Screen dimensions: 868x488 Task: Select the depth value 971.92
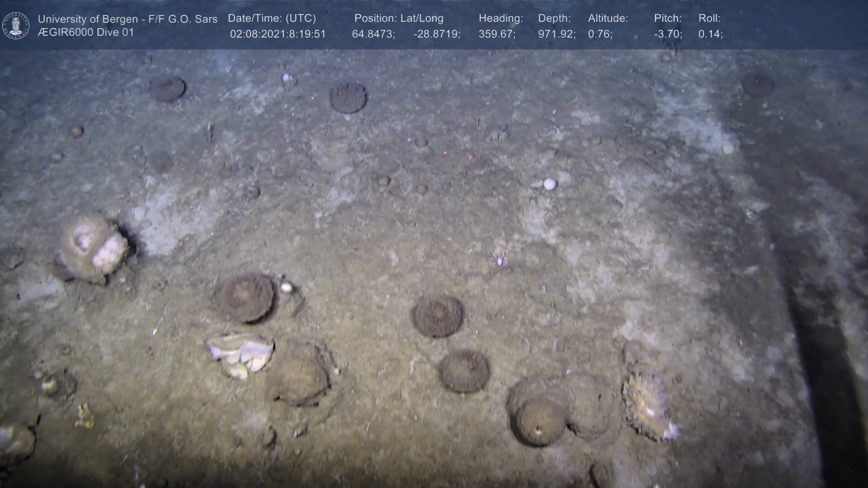556,34
